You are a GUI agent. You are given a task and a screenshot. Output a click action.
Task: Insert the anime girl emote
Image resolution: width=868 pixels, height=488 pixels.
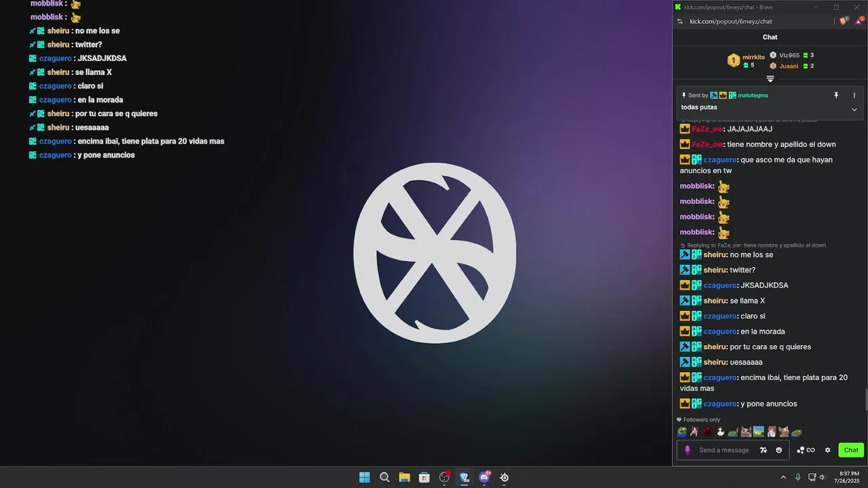[771, 432]
